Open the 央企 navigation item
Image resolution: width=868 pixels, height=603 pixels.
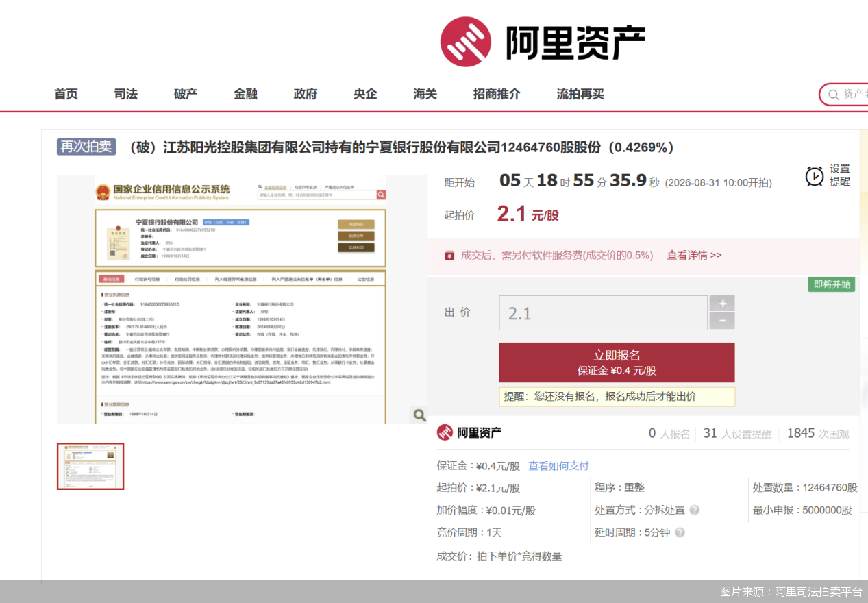[365, 94]
